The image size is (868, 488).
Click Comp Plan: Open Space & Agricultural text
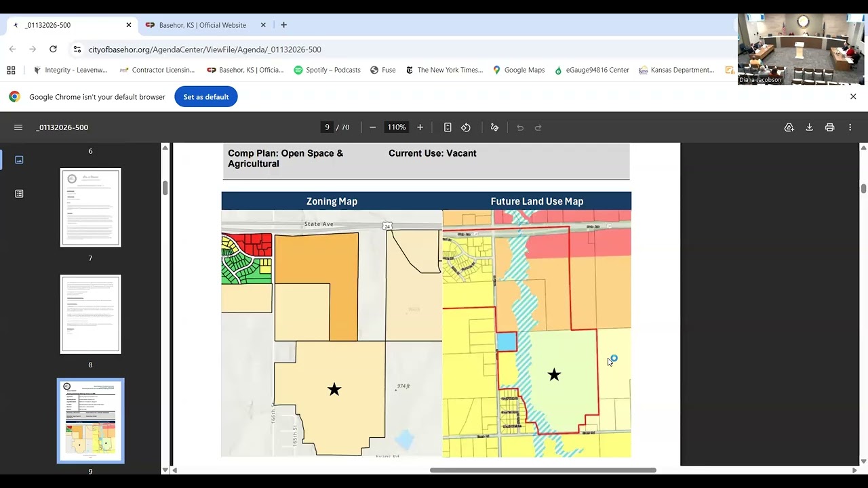click(285, 159)
